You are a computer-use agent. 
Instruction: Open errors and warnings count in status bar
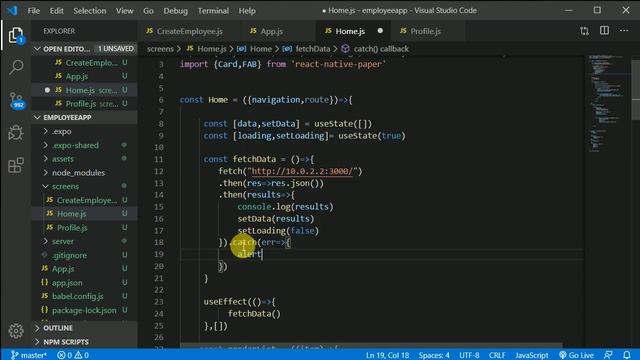(73, 355)
